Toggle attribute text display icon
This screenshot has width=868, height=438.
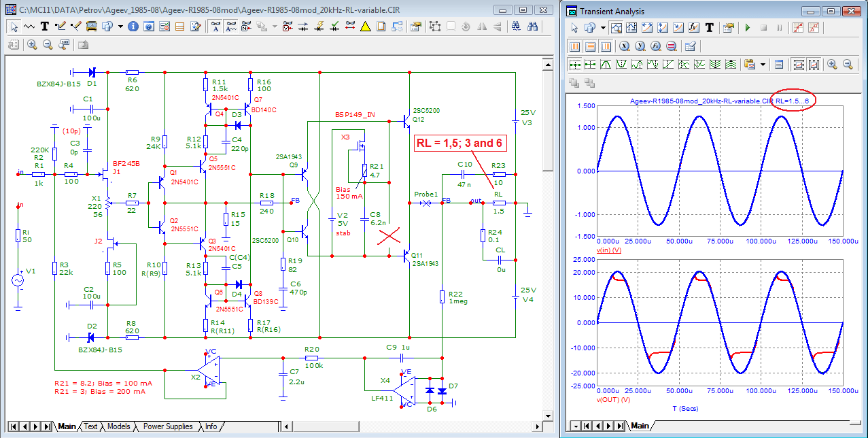click(215, 27)
